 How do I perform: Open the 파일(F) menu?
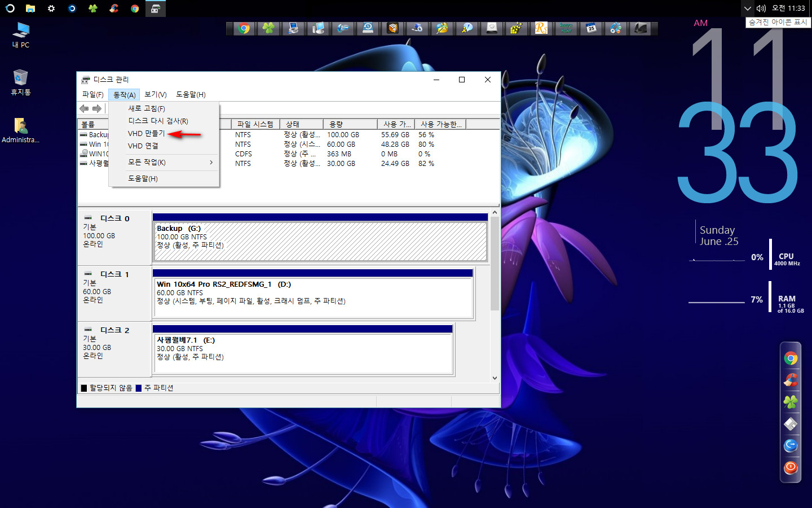pos(92,94)
